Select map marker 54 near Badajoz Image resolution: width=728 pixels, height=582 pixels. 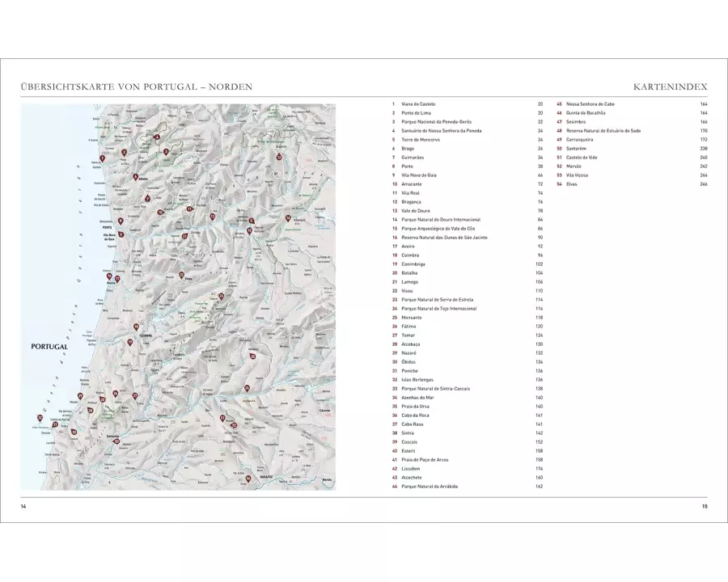[248, 479]
